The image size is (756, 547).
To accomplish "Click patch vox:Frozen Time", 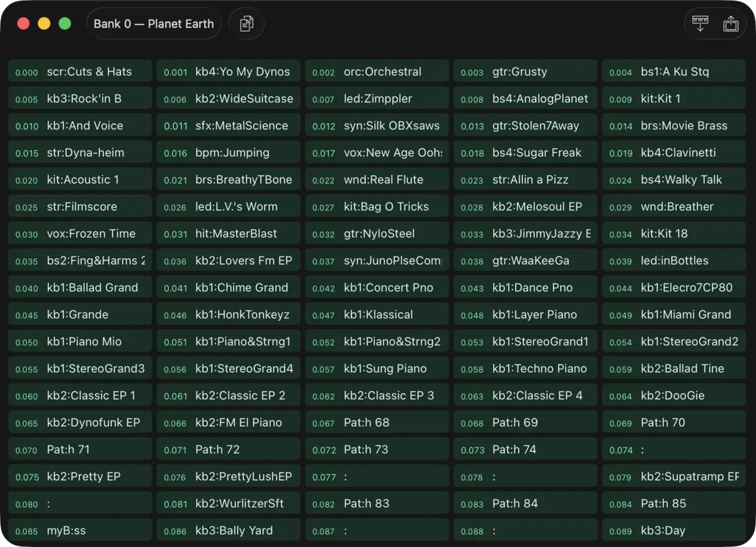I will [x=81, y=234].
